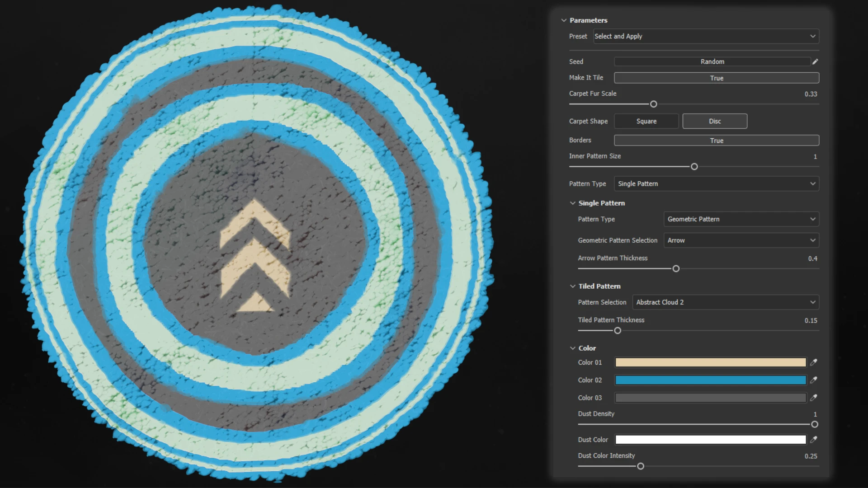Screen dimensions: 868x488
Task: Click the Arrow Pattern Thickness slider handle
Action: tap(676, 269)
